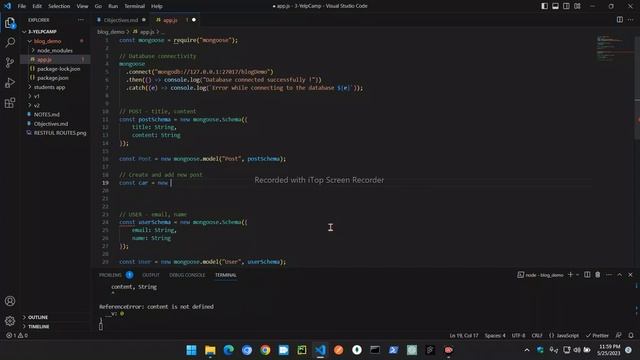The image size is (640, 360).
Task: Maximize the terminal panel size chevron
Action: [620, 275]
